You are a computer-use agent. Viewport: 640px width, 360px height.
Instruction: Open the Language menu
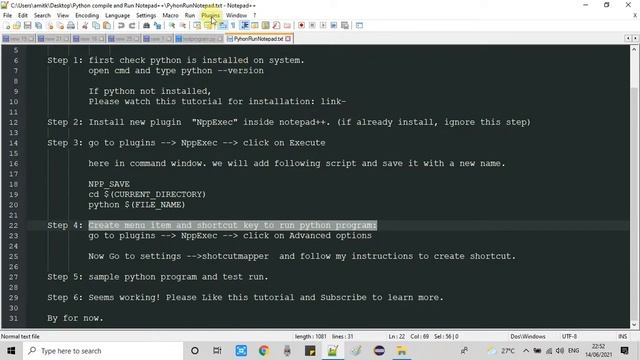coord(117,15)
